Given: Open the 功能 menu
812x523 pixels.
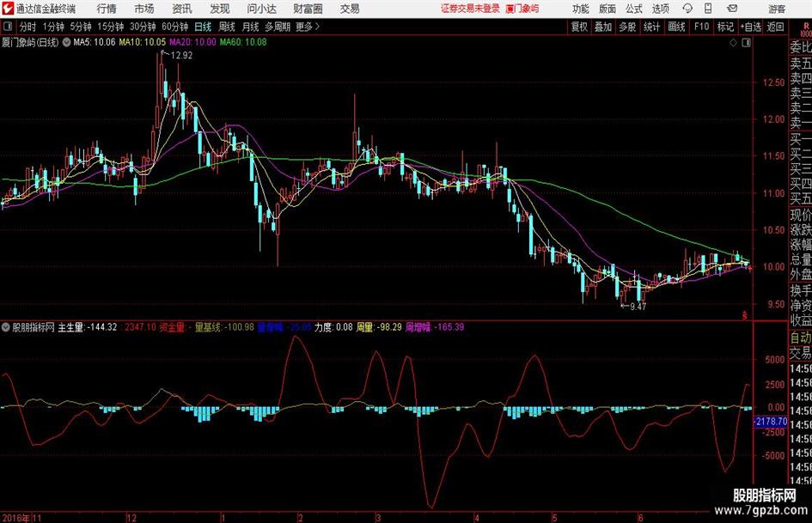Looking at the screenshot, I should coord(581,9).
